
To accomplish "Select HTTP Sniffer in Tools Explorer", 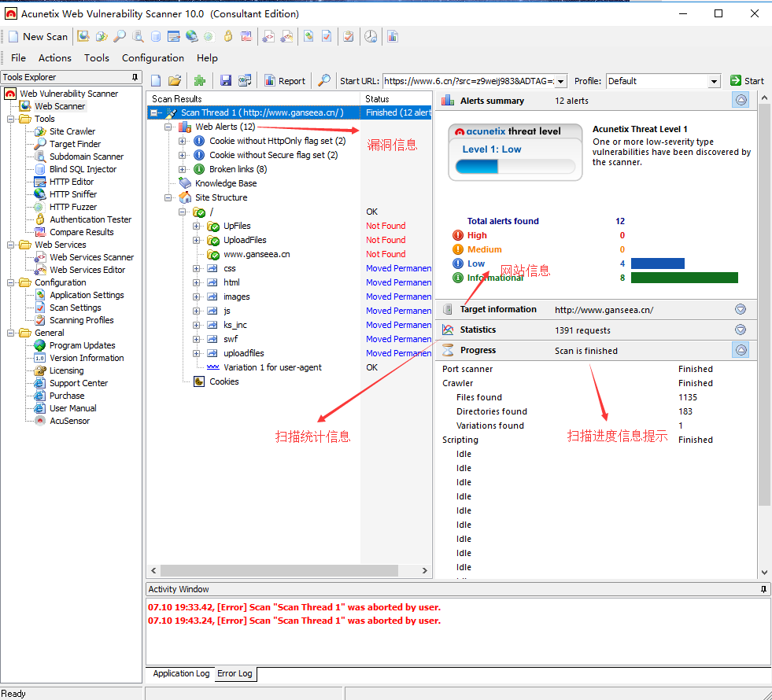I will (73, 194).
